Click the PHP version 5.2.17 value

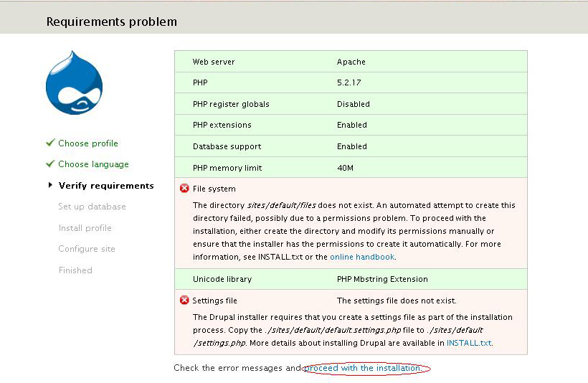coord(348,82)
